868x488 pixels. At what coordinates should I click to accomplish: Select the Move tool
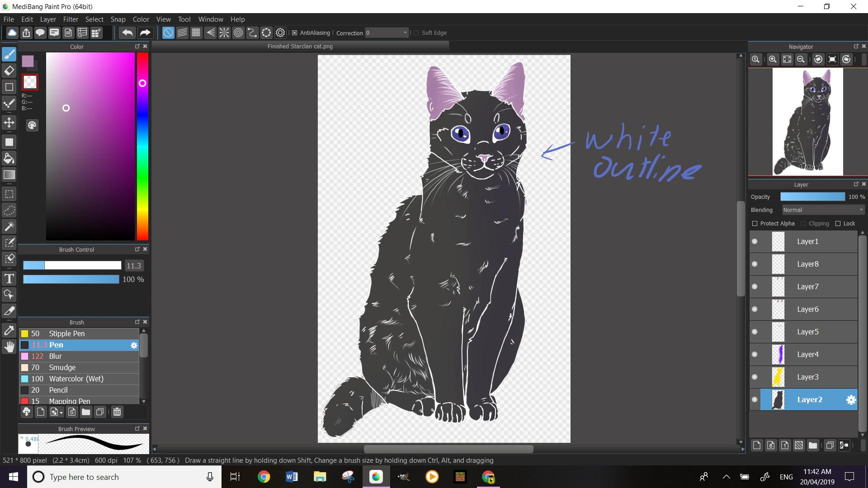[x=9, y=122]
